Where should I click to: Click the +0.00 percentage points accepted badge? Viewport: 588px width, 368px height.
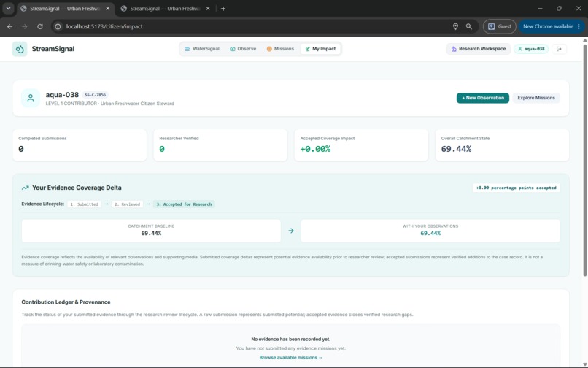point(516,188)
